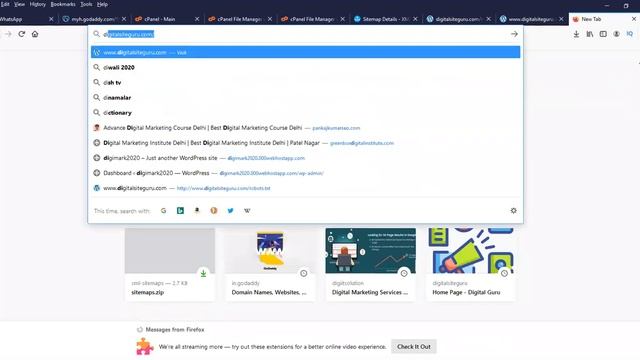Restore down the Firefox window
Viewport: 640px width, 360px height.
(x=626, y=5)
